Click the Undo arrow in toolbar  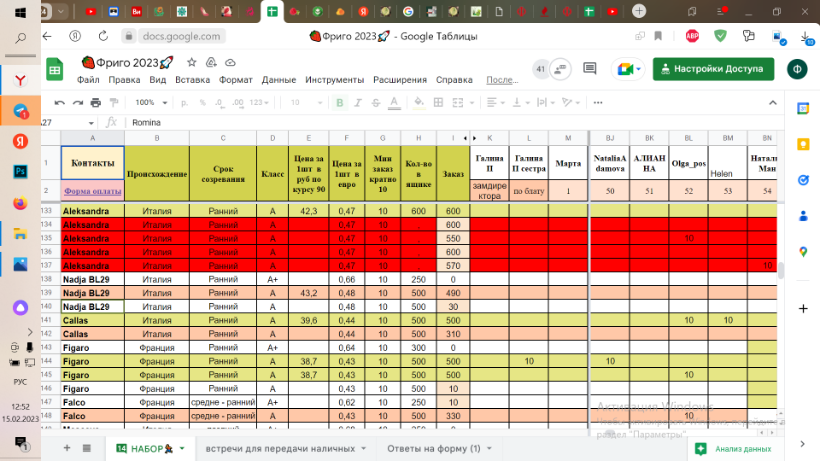[x=60, y=102]
